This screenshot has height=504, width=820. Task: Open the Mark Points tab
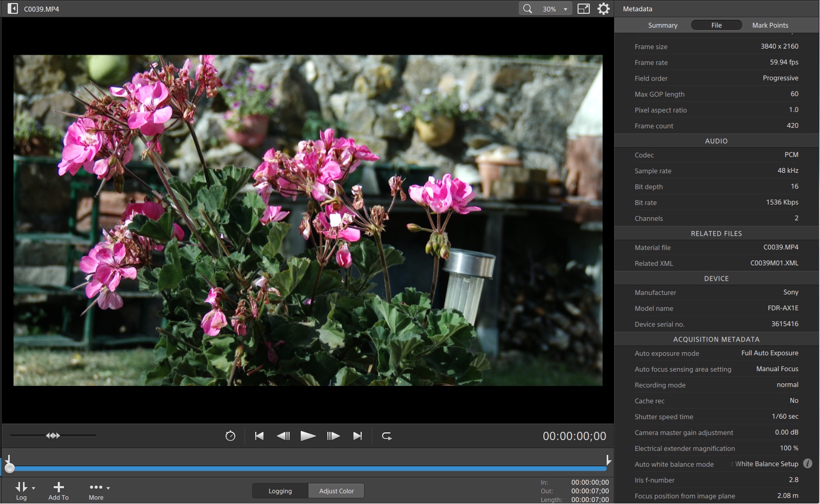[770, 25]
